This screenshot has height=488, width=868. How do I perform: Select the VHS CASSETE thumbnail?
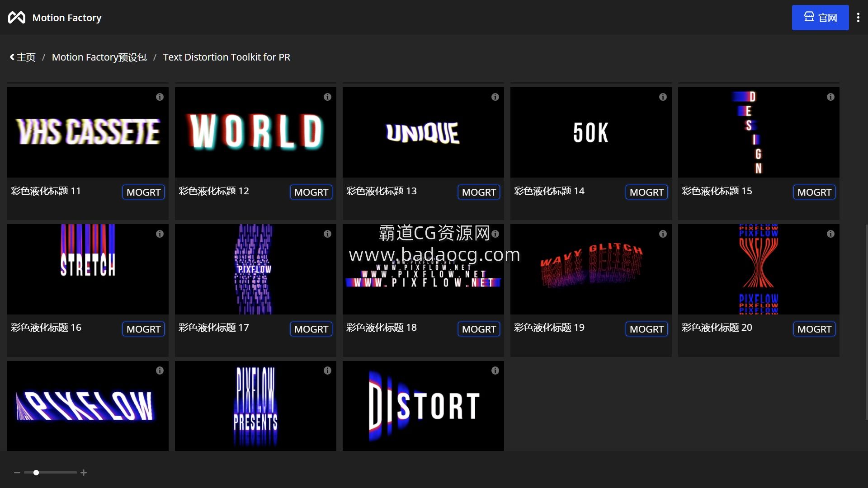point(88,132)
